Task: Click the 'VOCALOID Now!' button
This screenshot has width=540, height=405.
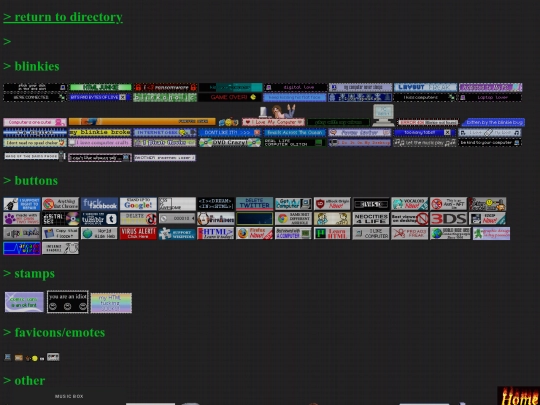Action: point(410,204)
